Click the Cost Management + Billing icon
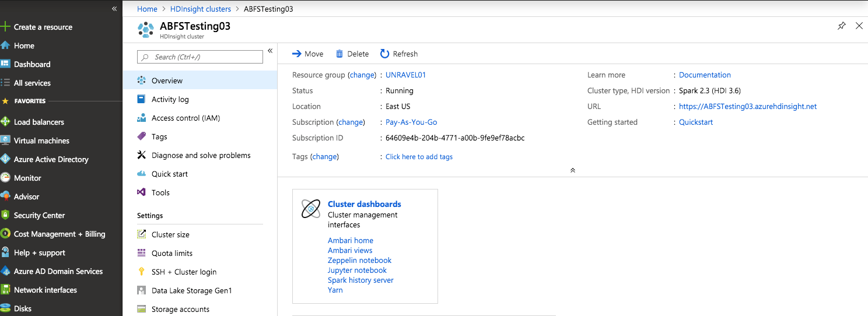The width and height of the screenshot is (868, 316). (5, 234)
